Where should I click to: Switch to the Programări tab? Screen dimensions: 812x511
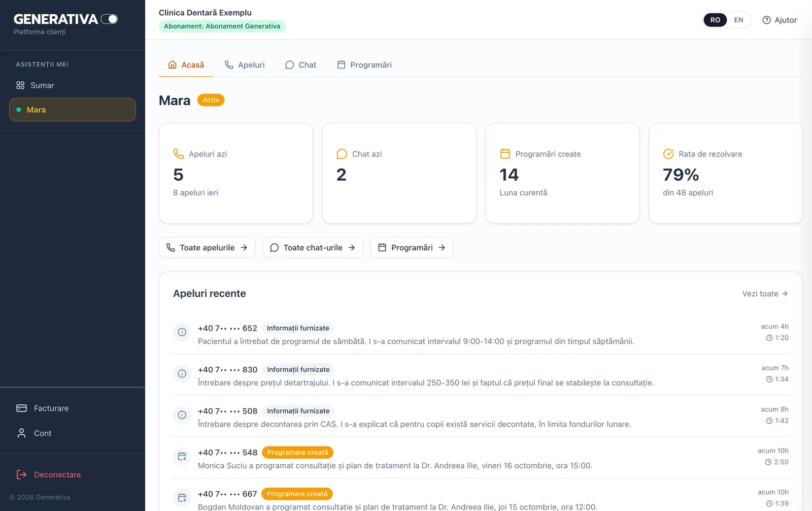(x=364, y=65)
